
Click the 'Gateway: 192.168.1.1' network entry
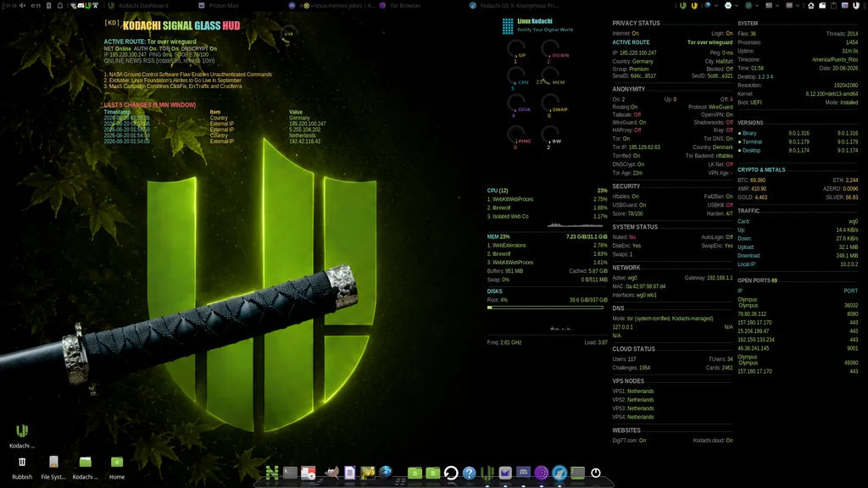click(x=709, y=278)
